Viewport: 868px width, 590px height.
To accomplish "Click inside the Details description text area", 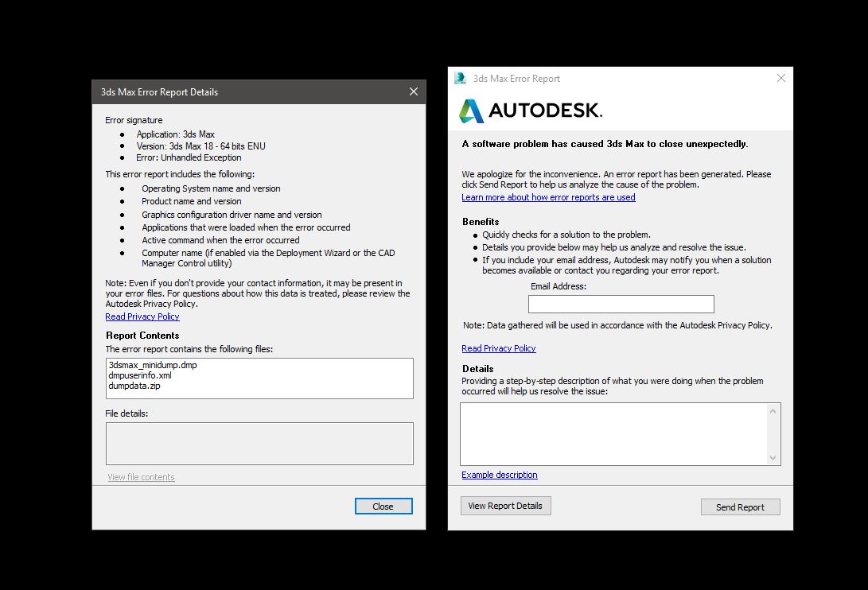I will (613, 433).
